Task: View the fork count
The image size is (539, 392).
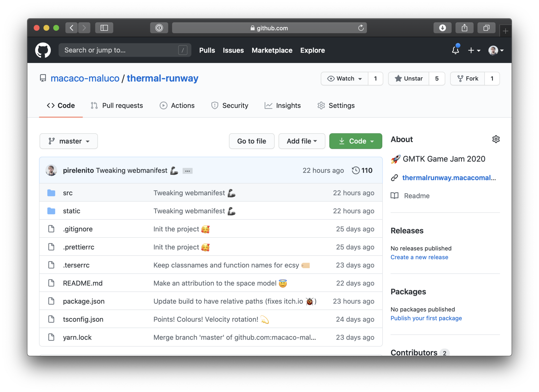Action: point(492,78)
